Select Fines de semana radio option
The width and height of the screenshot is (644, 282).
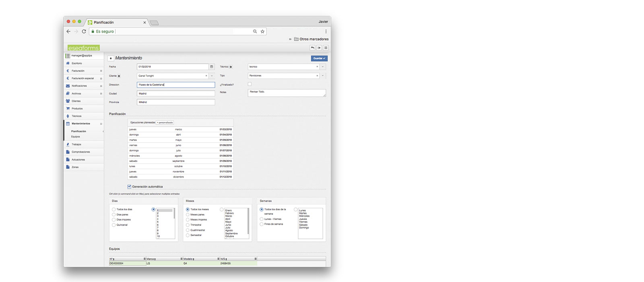(262, 224)
